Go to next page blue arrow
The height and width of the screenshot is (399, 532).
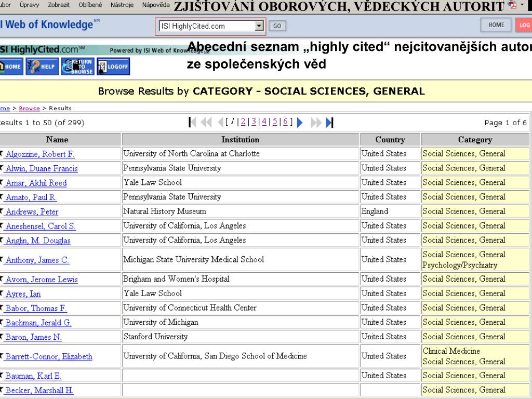300,123
